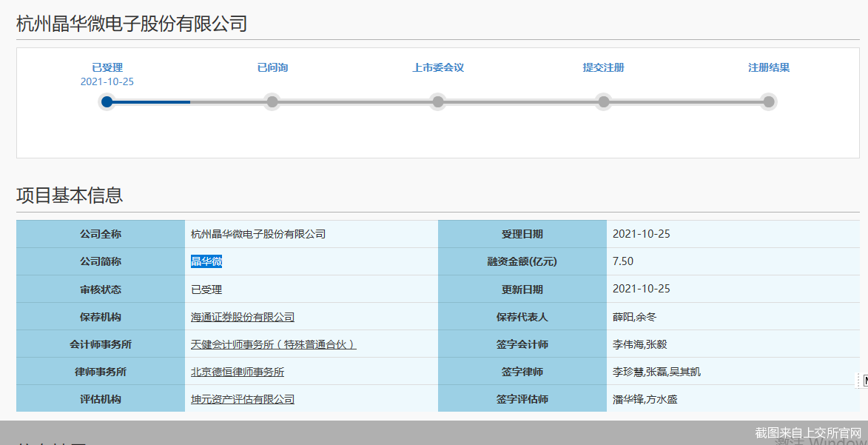This screenshot has width=868, height=445.
Task: Click the page title 杭州晶华微电子股份有限公司 heading
Action: tap(132, 24)
